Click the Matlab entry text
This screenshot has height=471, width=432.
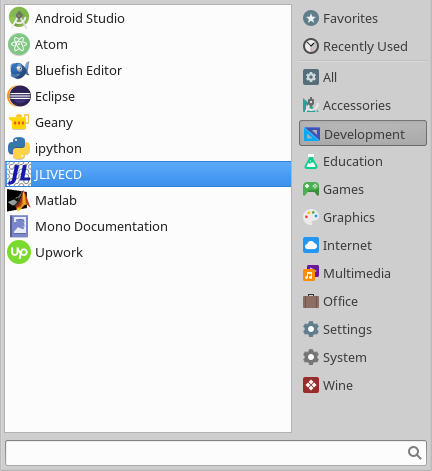tap(56, 200)
